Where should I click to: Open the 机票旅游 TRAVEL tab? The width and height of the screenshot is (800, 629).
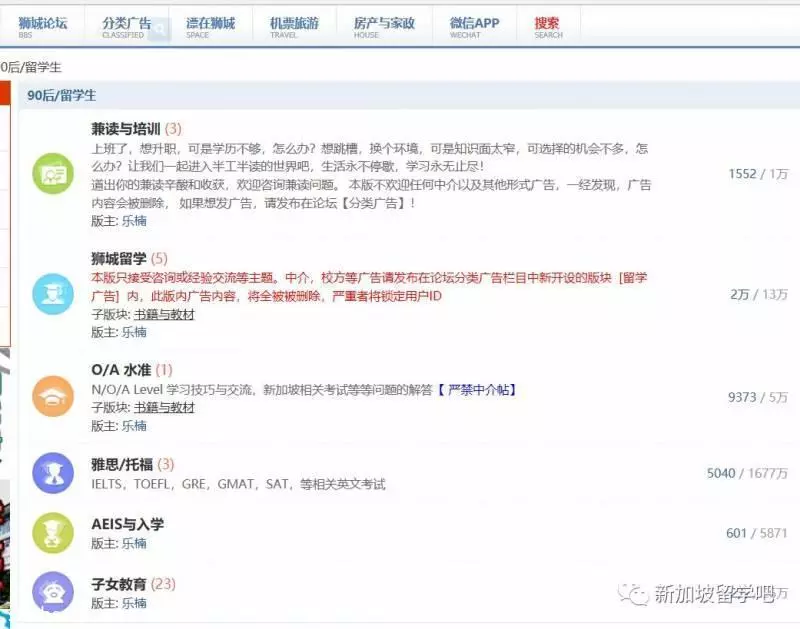click(x=294, y=27)
